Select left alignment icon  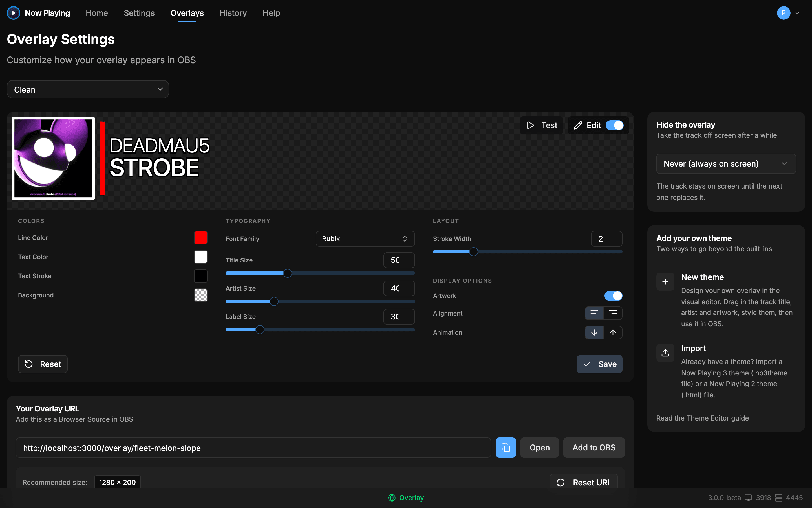tap(594, 313)
